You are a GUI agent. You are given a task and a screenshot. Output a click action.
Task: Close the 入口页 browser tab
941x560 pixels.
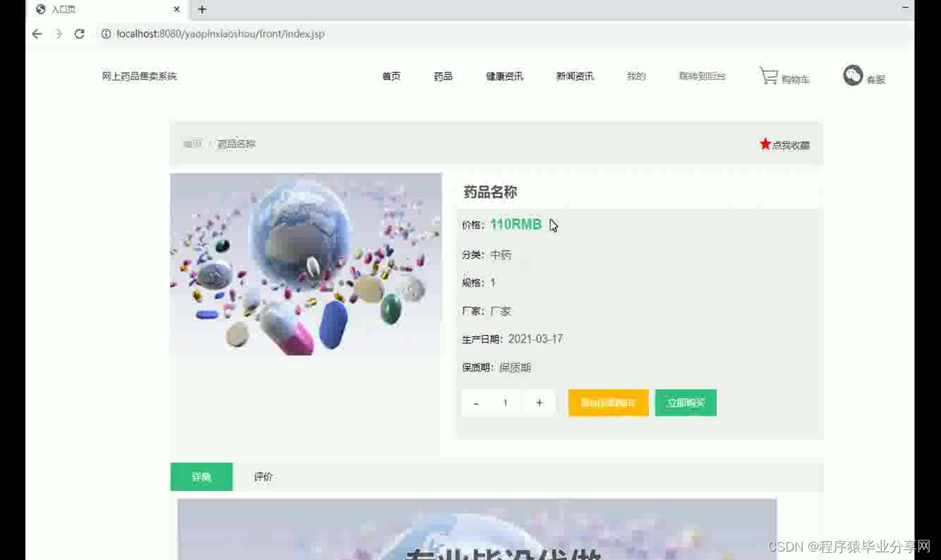point(176,9)
